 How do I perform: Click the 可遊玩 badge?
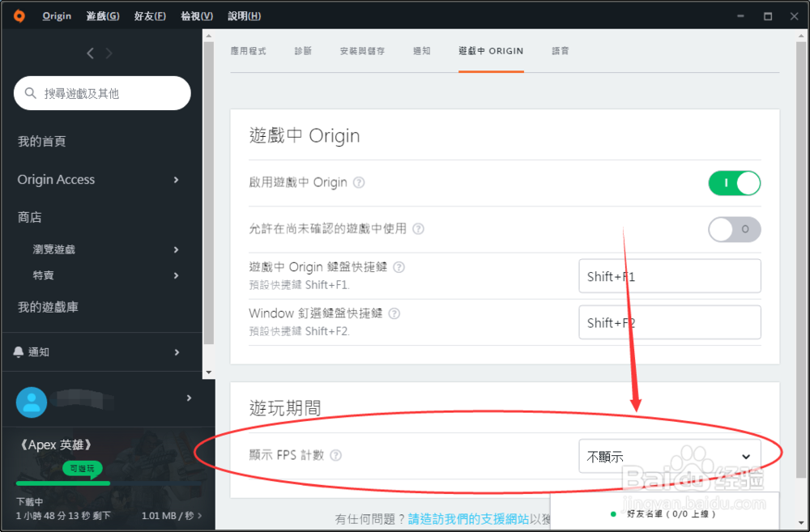[82, 469]
